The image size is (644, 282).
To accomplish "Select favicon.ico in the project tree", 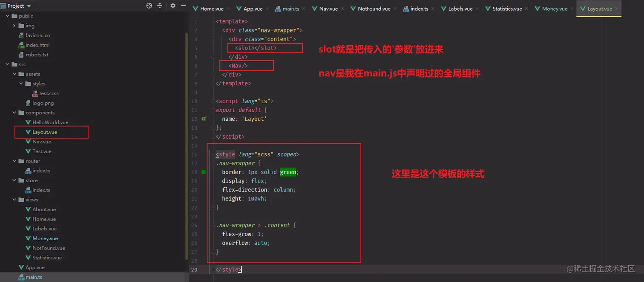I will point(37,35).
